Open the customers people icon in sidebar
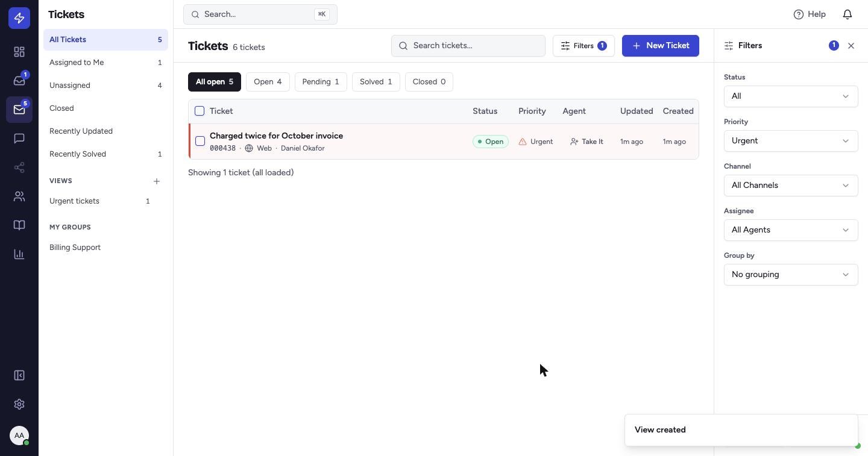This screenshot has width=868, height=456. pyautogui.click(x=19, y=196)
